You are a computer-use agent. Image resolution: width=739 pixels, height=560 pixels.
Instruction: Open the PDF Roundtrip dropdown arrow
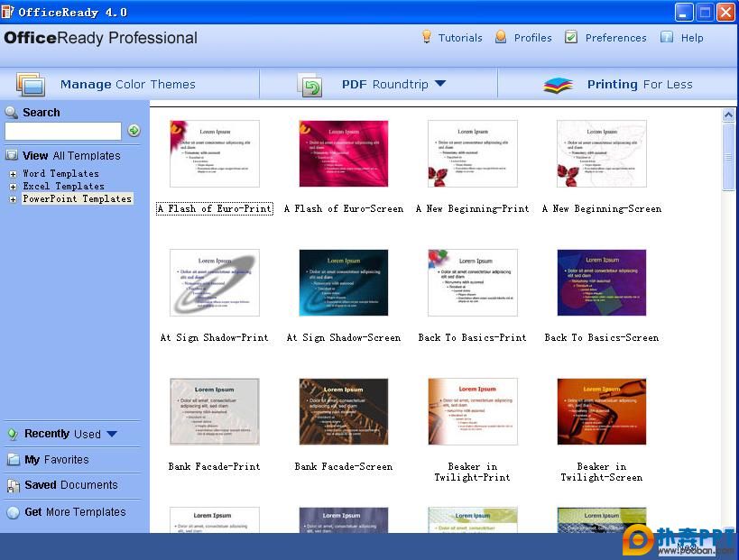440,83
